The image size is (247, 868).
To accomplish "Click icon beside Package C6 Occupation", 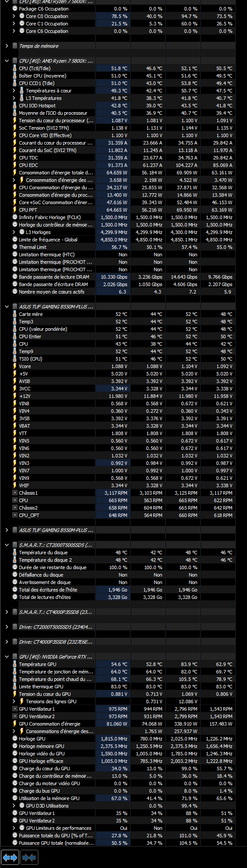I will pos(15,9).
